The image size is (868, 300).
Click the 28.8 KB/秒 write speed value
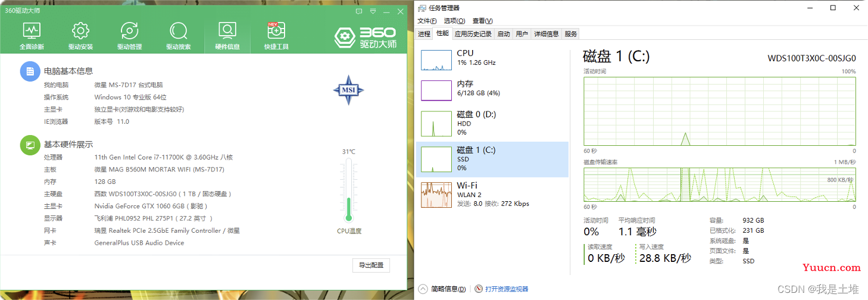pyautogui.click(x=665, y=258)
